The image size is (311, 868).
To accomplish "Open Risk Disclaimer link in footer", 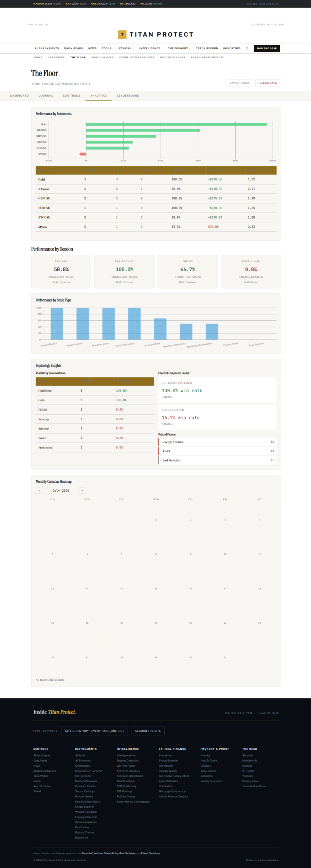I will click(x=127, y=853).
